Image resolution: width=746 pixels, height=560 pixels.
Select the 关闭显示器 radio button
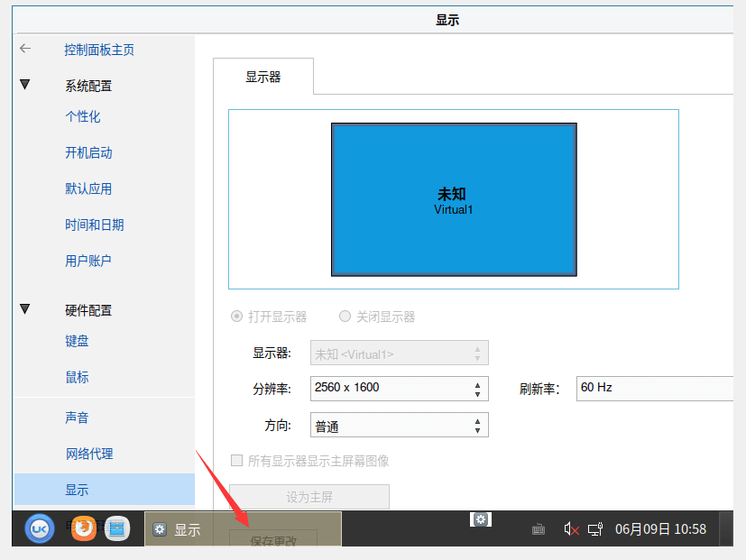[x=345, y=316]
